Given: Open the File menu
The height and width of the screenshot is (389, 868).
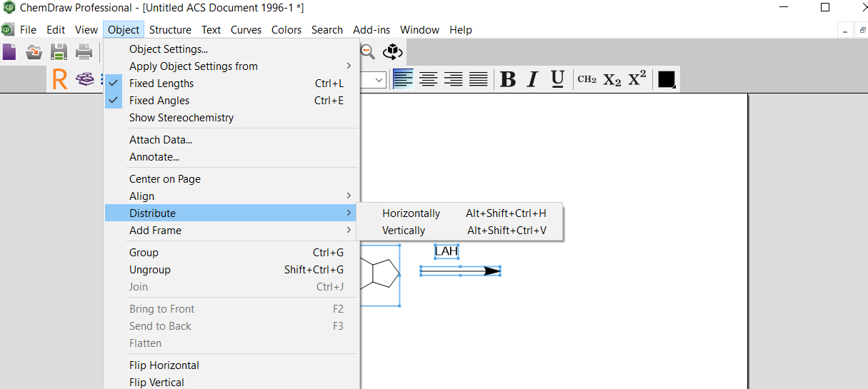Looking at the screenshot, I should 28,30.
